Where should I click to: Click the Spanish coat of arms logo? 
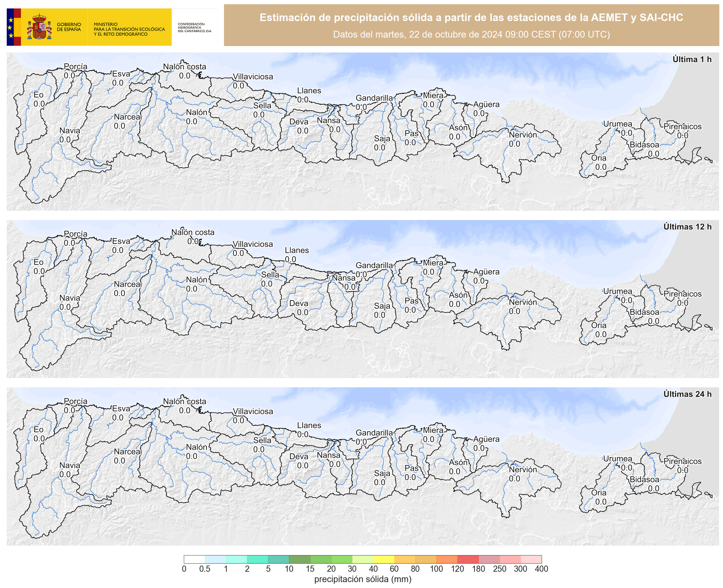point(40,27)
